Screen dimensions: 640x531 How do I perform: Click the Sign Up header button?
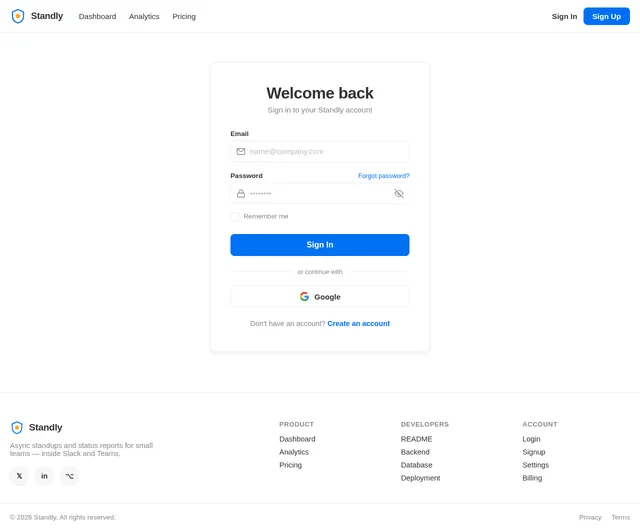coord(607,16)
